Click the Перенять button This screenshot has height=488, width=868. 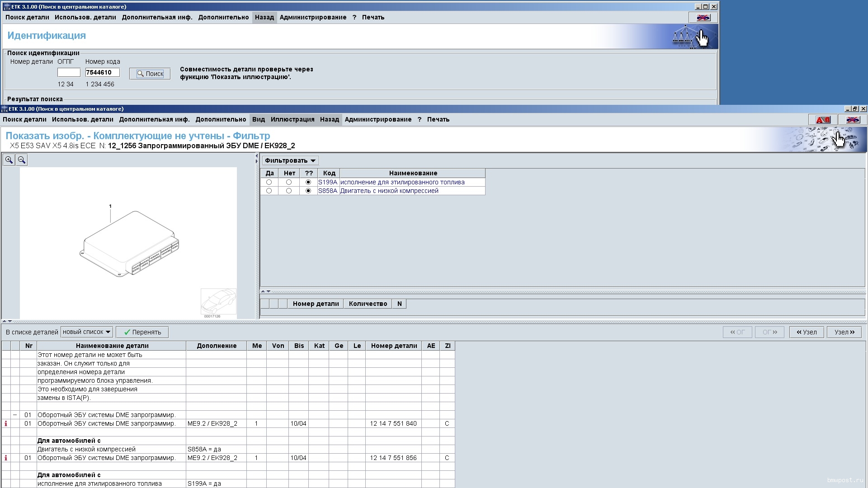click(x=142, y=332)
